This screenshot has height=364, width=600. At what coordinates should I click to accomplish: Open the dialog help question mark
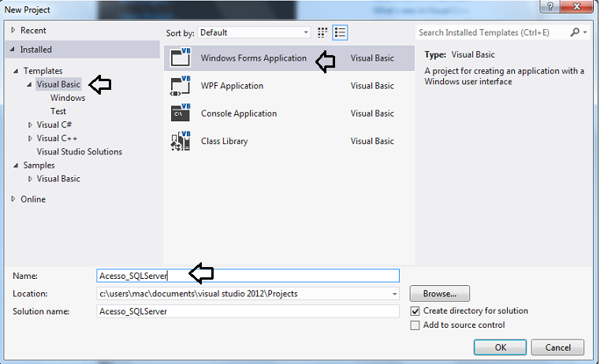pos(550,6)
